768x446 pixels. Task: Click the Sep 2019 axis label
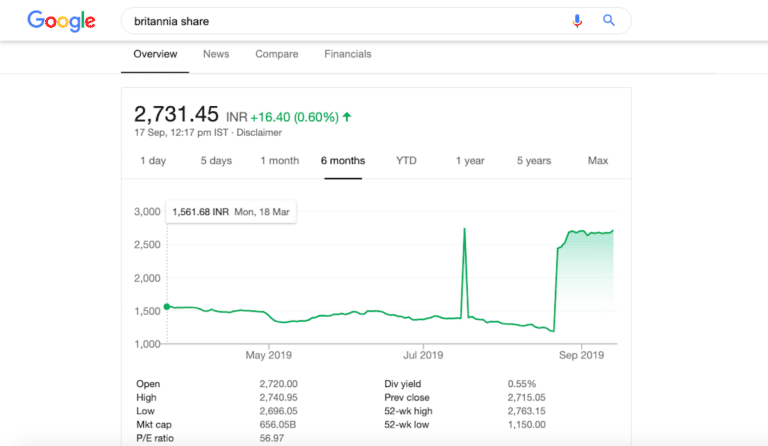[x=581, y=355]
